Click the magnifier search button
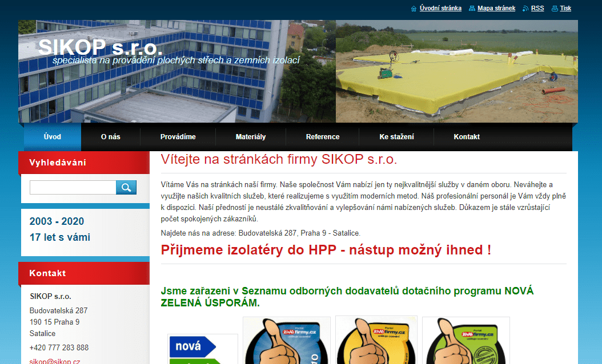The image size is (602, 364). click(x=126, y=187)
